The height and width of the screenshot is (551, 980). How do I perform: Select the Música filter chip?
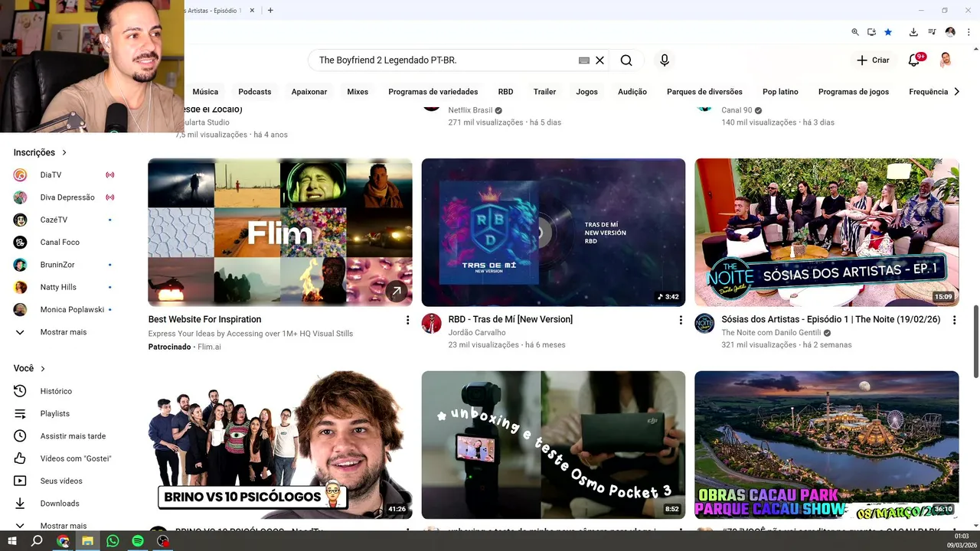[205, 92]
